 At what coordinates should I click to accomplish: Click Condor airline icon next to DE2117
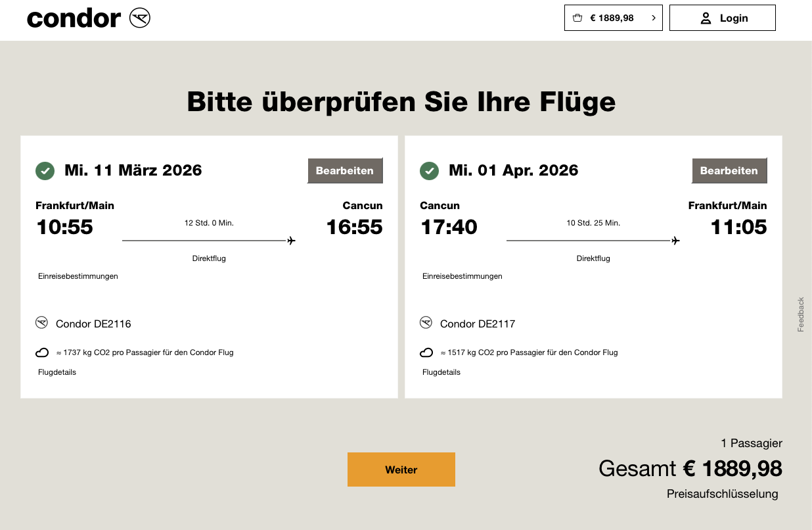(x=426, y=323)
